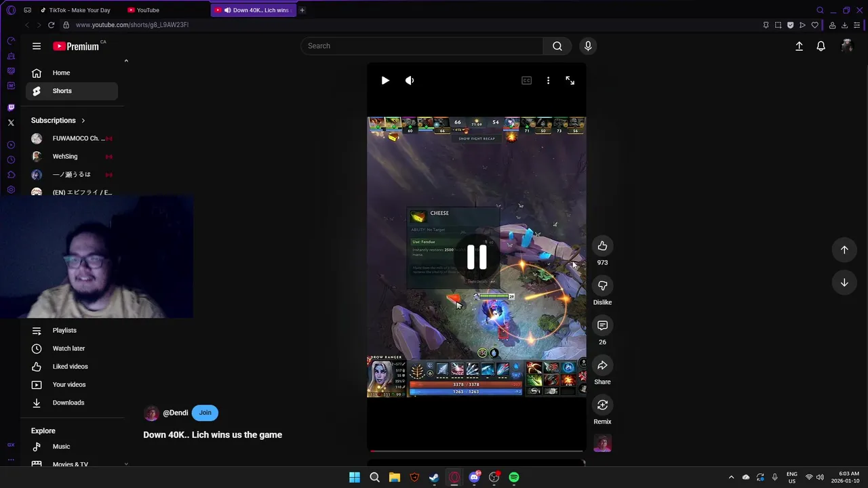868x488 pixels.
Task: Switch to TikTok - Make Your Day tab
Action: 80,10
